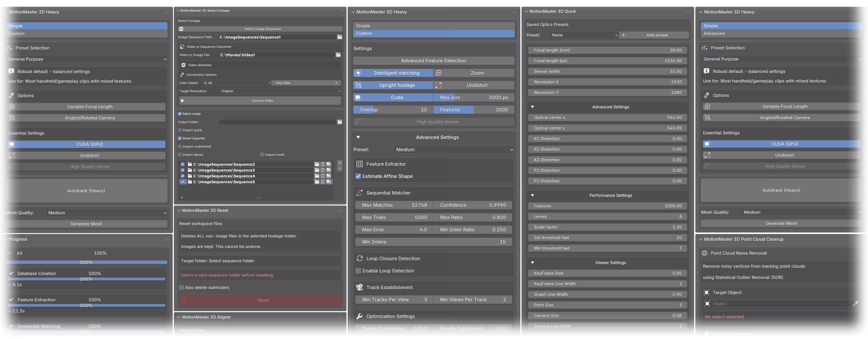
Task: Click the folder icon on the Sequence5 row
Action: pos(317,182)
